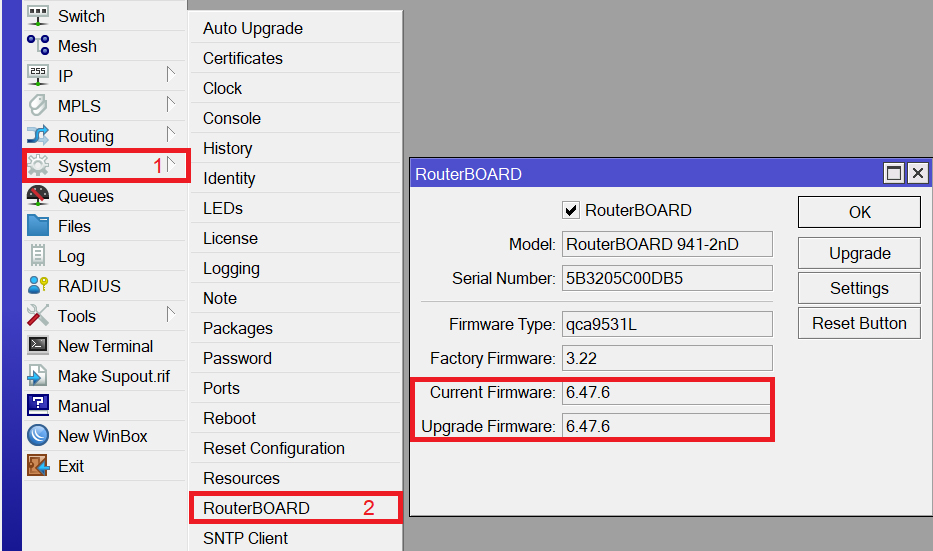Expand the Tools submenu arrow
The width and height of the screenshot is (933, 551).
click(x=171, y=315)
